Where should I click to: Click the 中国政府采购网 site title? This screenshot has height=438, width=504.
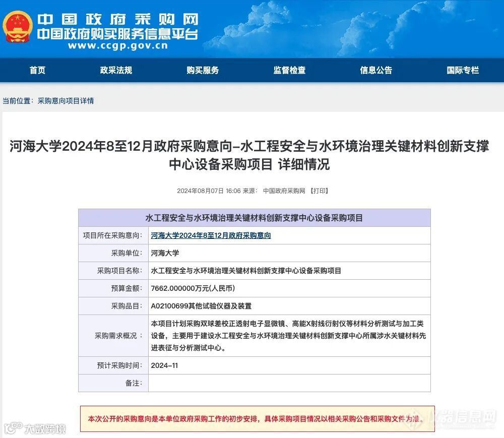click(x=118, y=20)
